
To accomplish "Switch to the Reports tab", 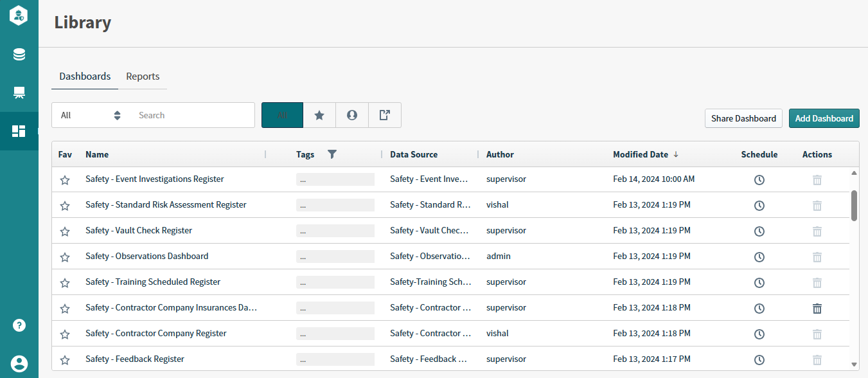I will click(143, 76).
